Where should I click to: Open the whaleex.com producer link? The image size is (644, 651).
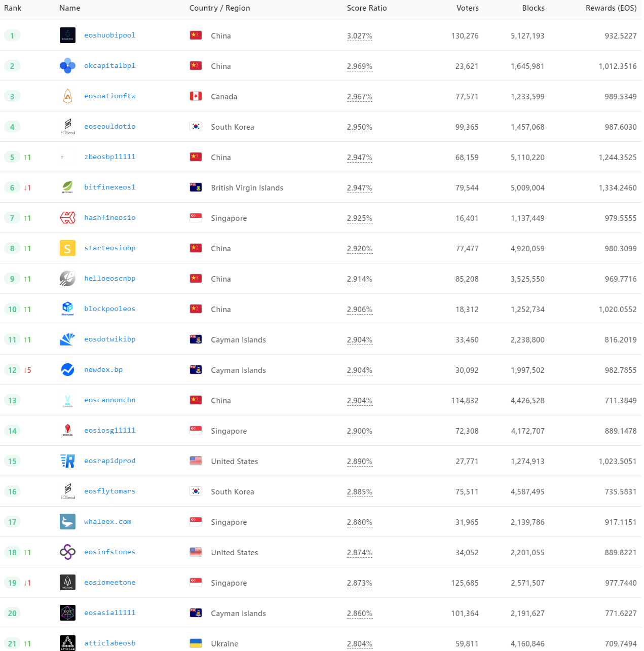point(108,522)
